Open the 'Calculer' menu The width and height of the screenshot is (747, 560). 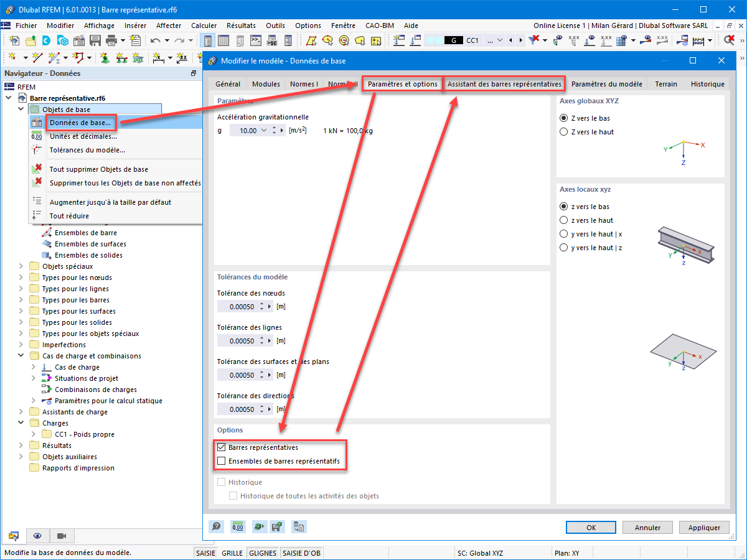[204, 26]
